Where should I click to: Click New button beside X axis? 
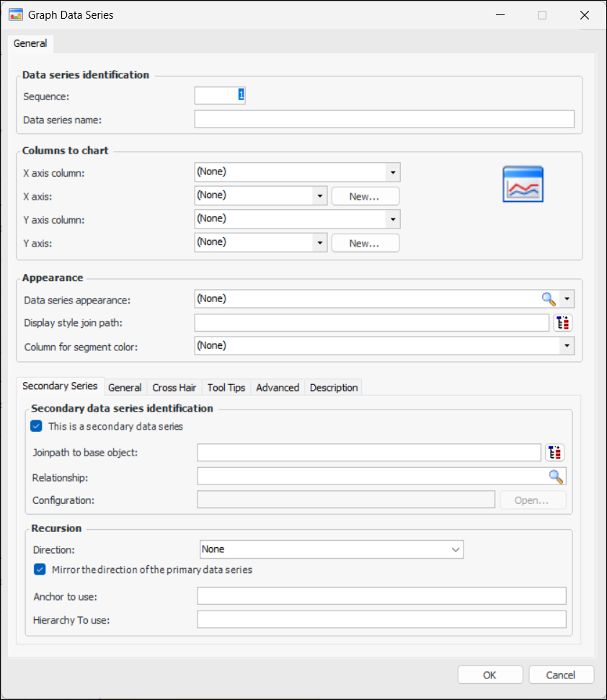click(365, 196)
